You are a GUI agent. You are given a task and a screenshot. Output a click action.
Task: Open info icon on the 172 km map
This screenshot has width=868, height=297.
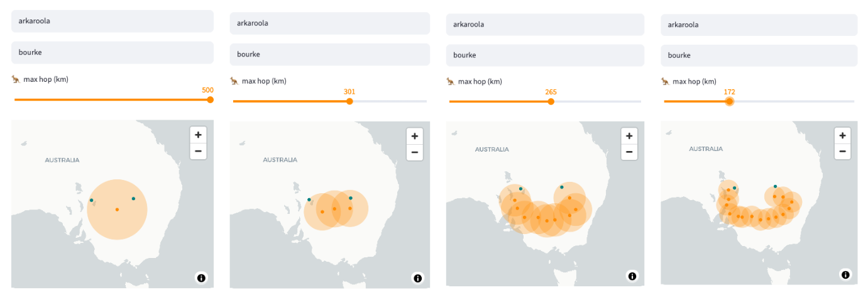(x=845, y=275)
